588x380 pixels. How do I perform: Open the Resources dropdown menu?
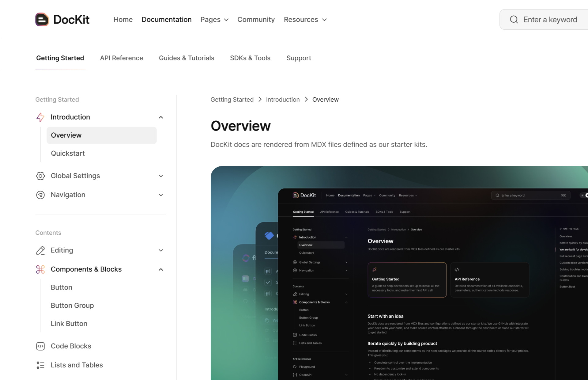tap(305, 19)
